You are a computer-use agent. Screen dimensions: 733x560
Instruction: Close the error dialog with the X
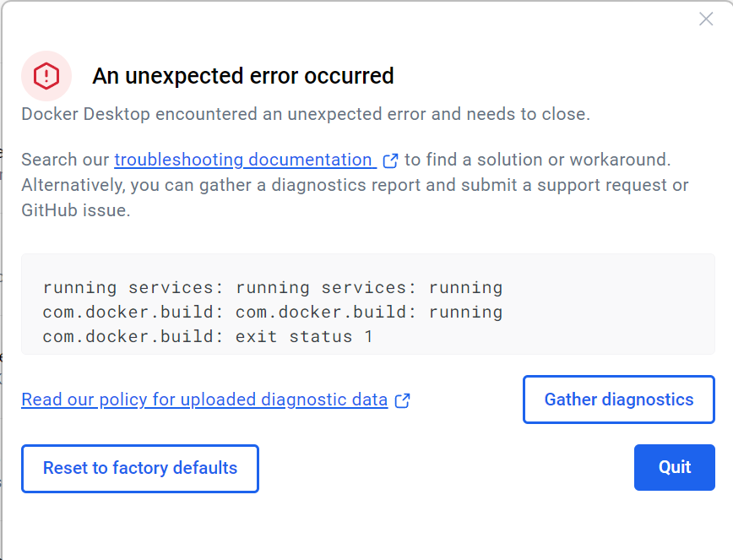(706, 19)
